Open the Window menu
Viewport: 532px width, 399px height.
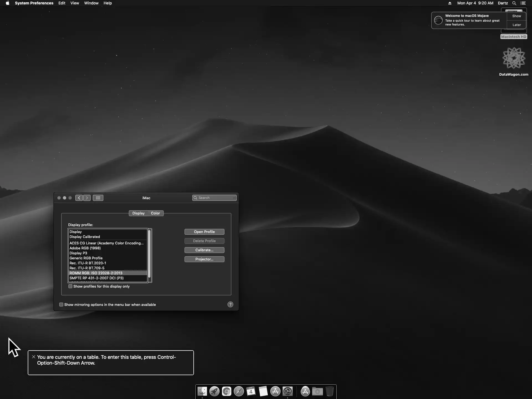91,3
